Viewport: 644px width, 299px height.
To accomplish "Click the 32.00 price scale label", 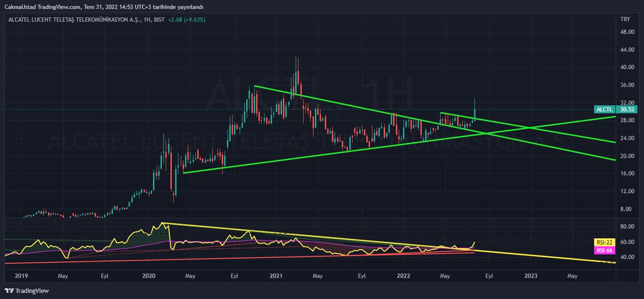I will click(627, 102).
